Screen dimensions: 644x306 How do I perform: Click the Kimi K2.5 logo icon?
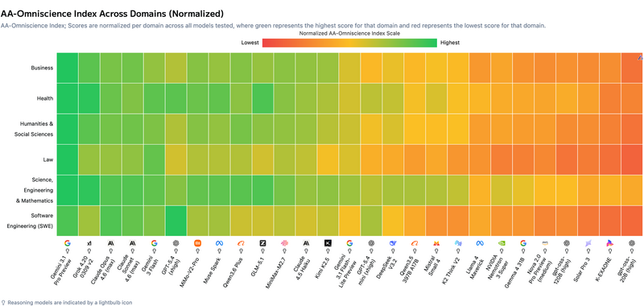(328, 243)
